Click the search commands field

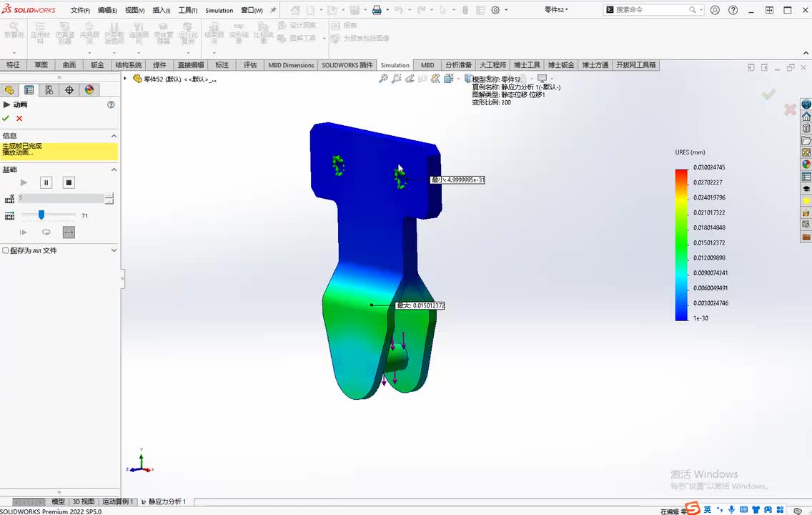[x=650, y=10]
